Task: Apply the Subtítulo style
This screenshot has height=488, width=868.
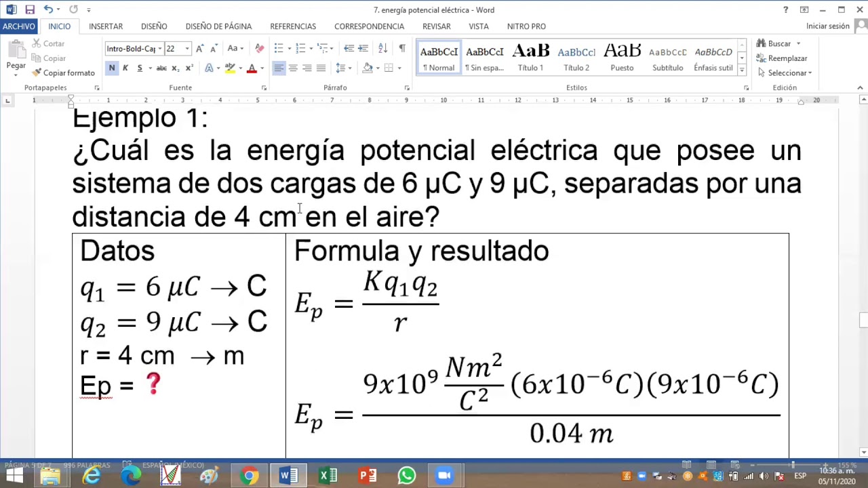Action: point(668,58)
